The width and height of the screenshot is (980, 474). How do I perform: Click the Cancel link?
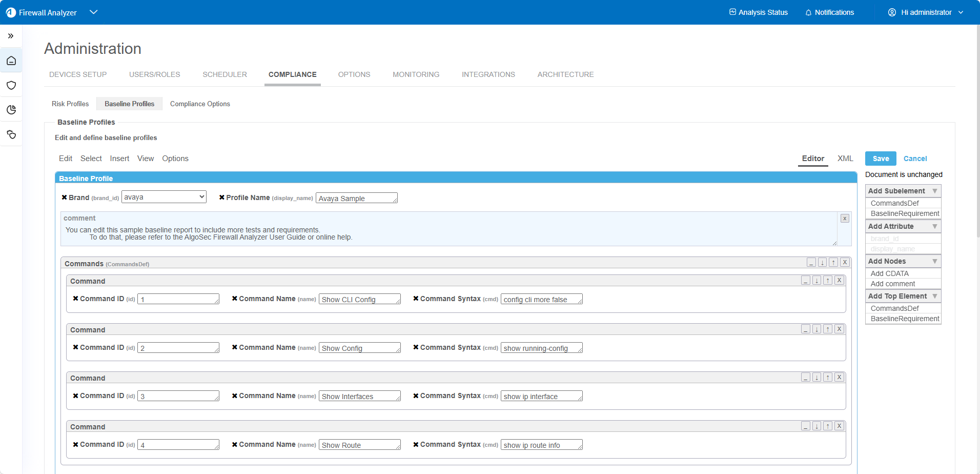coord(915,159)
